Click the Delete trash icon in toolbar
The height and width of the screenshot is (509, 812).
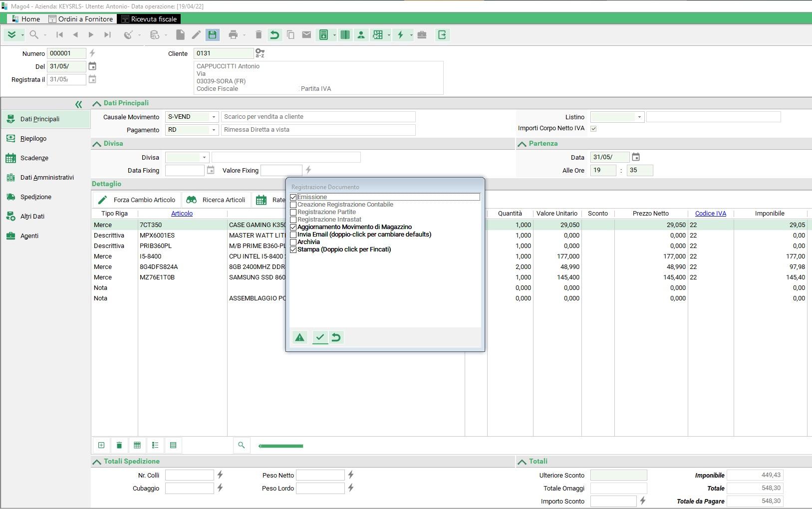click(x=259, y=35)
